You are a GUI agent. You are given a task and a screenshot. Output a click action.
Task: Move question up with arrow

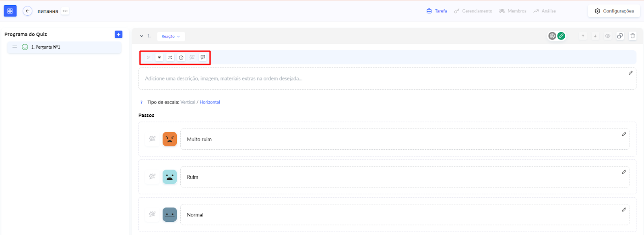[x=583, y=36]
